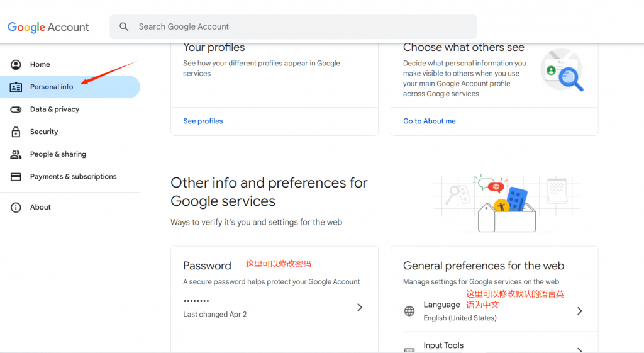644x353 pixels.
Task: Click the People & sharing icon
Action: point(16,154)
